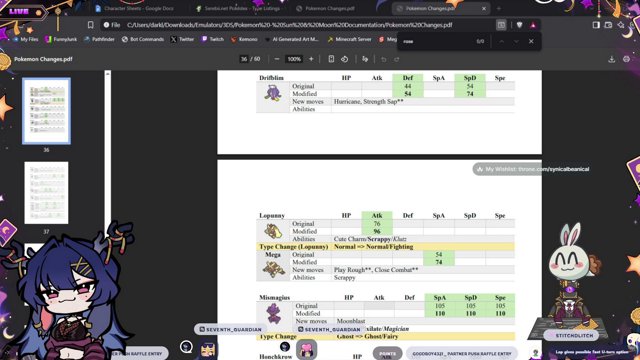This screenshot has width=640, height=360.
Task: Switch to Serebii.net Pokédex Type Listings tab
Action: click(238, 8)
